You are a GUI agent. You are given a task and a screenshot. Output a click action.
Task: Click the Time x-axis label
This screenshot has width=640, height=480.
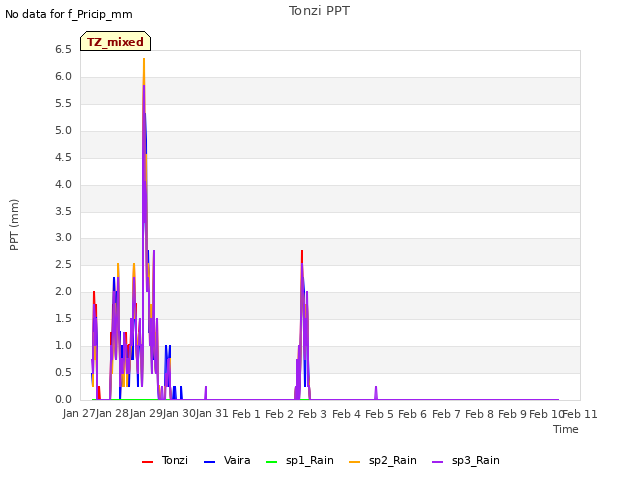coord(566,429)
